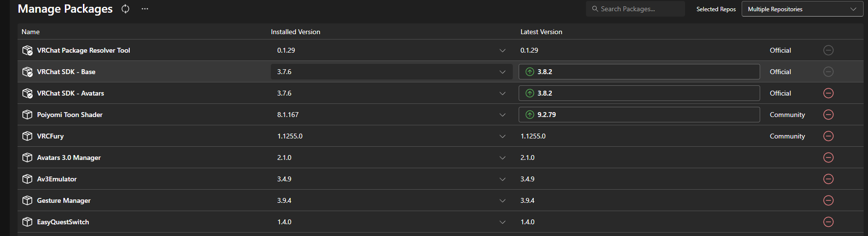Click the Search Packages input field

639,9
